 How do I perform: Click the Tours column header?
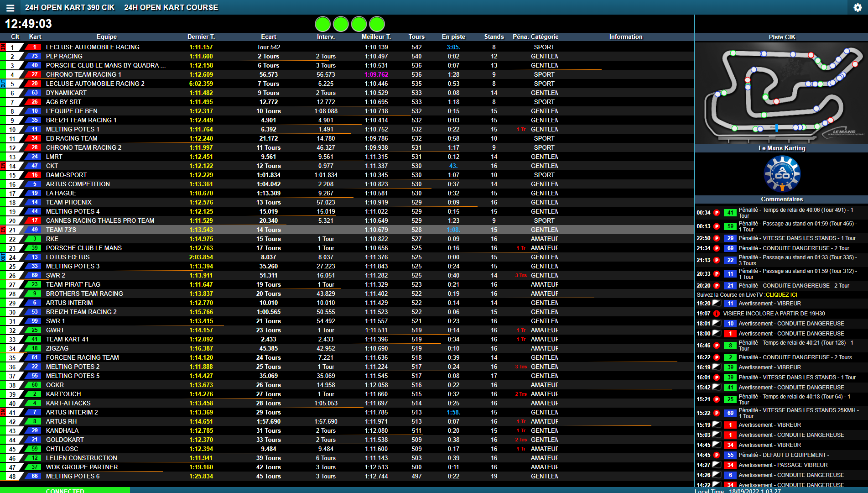(x=416, y=37)
